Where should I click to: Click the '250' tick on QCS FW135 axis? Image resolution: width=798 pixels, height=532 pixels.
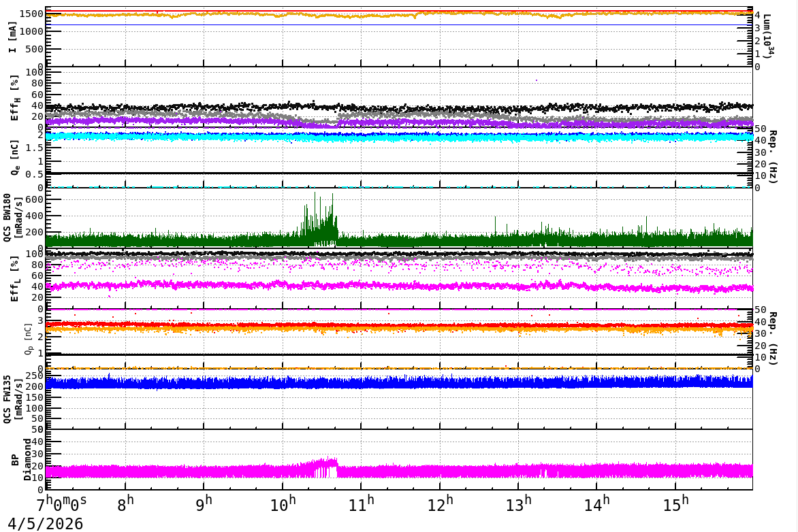[35, 376]
